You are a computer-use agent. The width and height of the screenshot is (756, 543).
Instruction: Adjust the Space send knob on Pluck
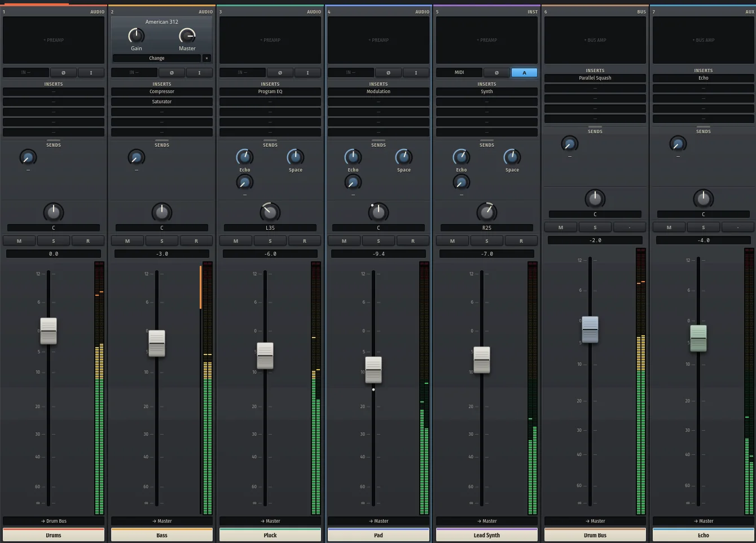tap(295, 157)
